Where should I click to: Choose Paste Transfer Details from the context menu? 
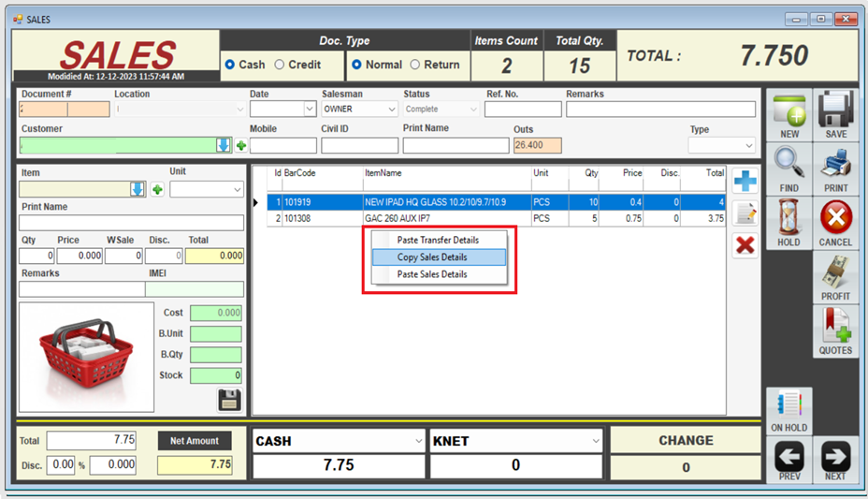click(439, 240)
